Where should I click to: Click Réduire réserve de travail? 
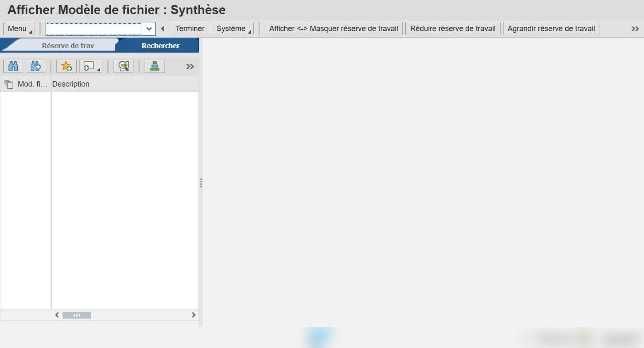[453, 29]
